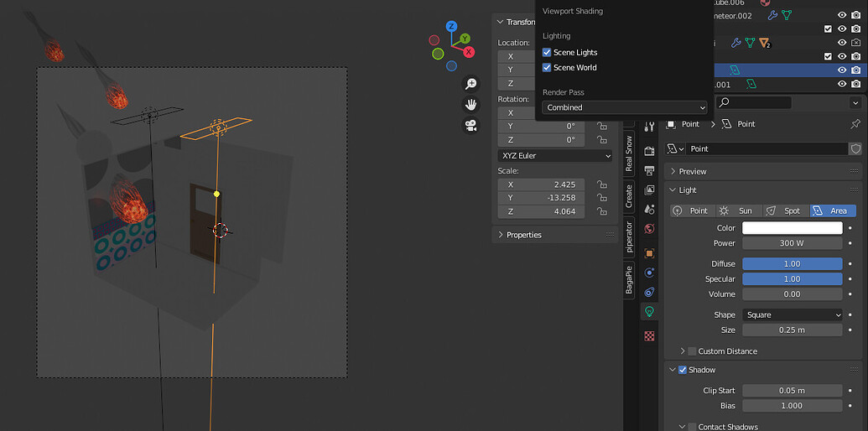Open the XYZ Euler rotation mode dropdown
This screenshot has height=431, width=868.
pos(554,156)
